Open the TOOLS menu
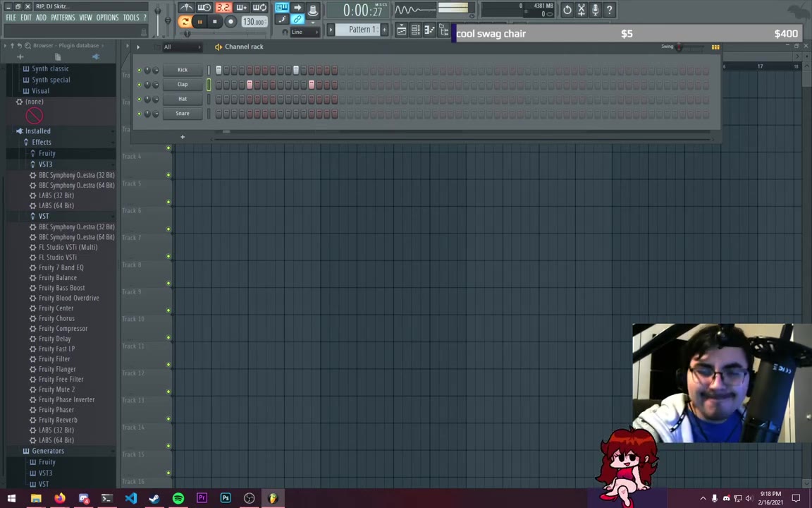812x508 pixels. tap(131, 18)
